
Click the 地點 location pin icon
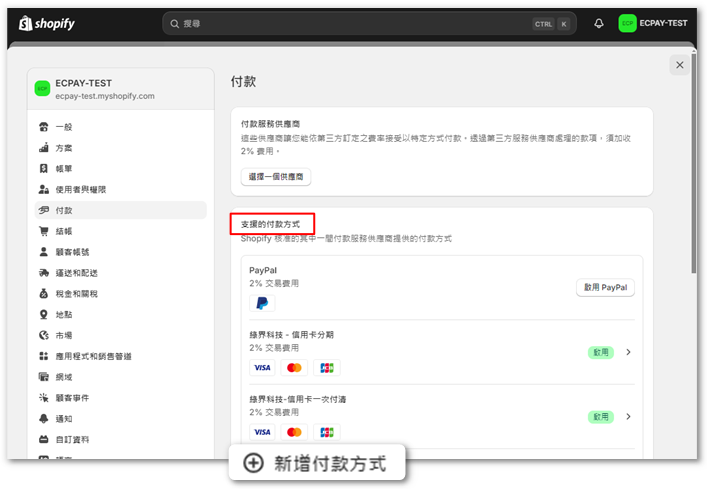click(x=44, y=315)
